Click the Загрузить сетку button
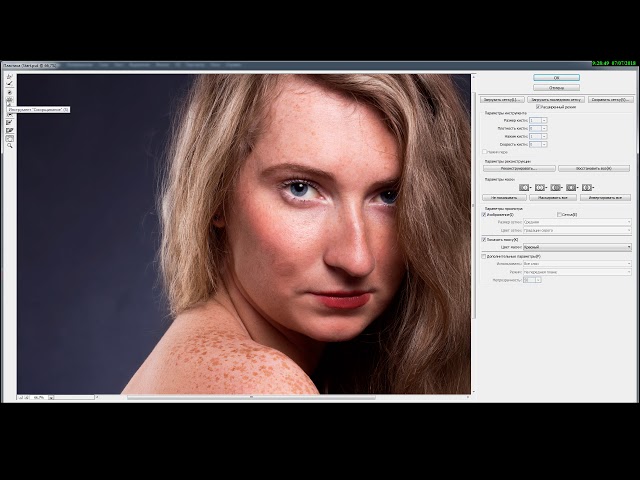This screenshot has width=640, height=480. tap(502, 100)
